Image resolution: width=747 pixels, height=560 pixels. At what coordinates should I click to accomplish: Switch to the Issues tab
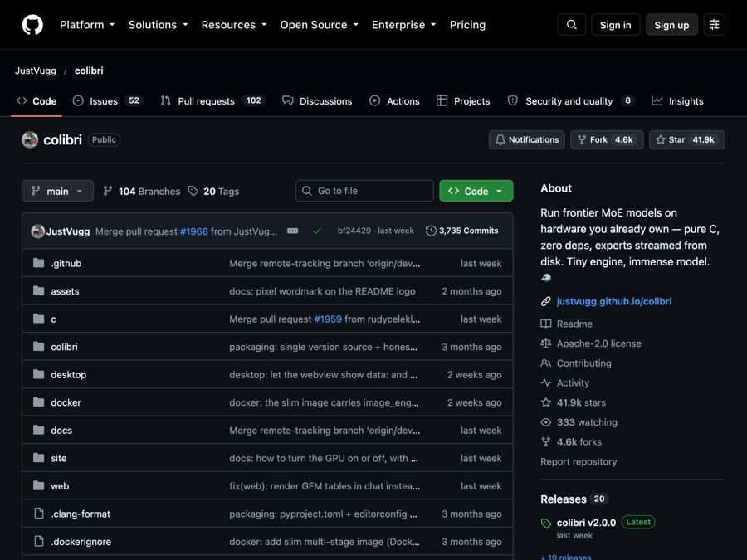click(x=108, y=101)
